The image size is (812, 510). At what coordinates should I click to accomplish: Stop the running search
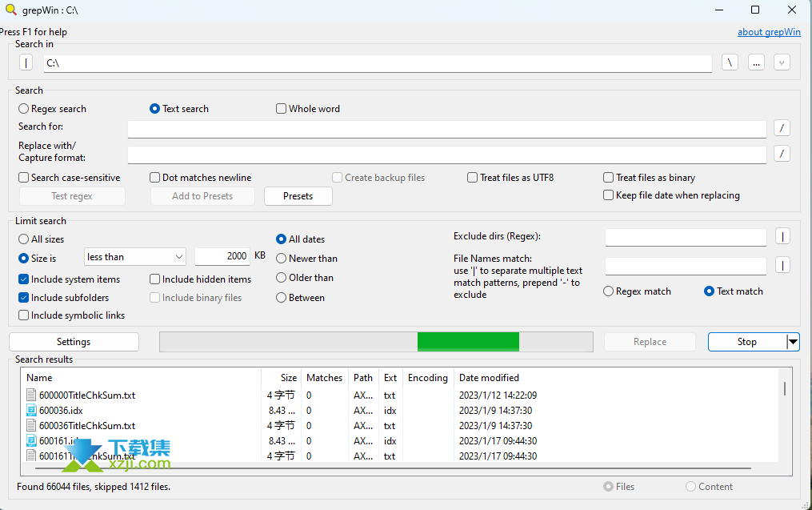[x=746, y=342]
